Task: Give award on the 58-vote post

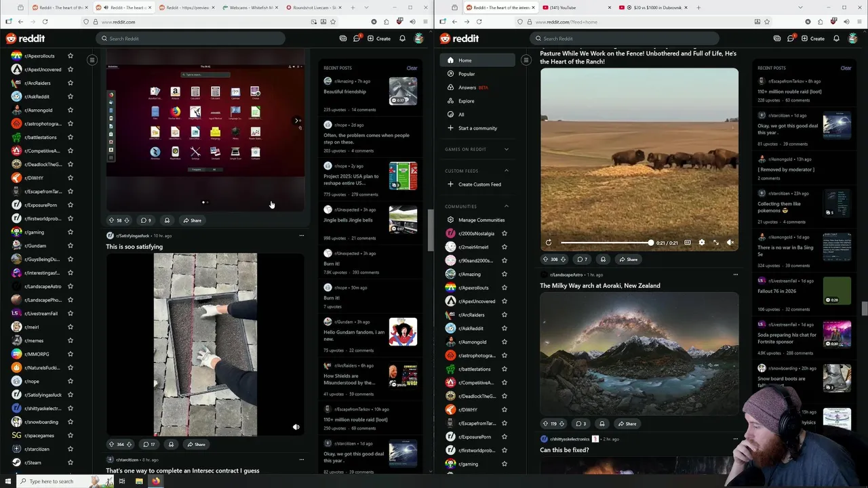Action: (x=167, y=220)
